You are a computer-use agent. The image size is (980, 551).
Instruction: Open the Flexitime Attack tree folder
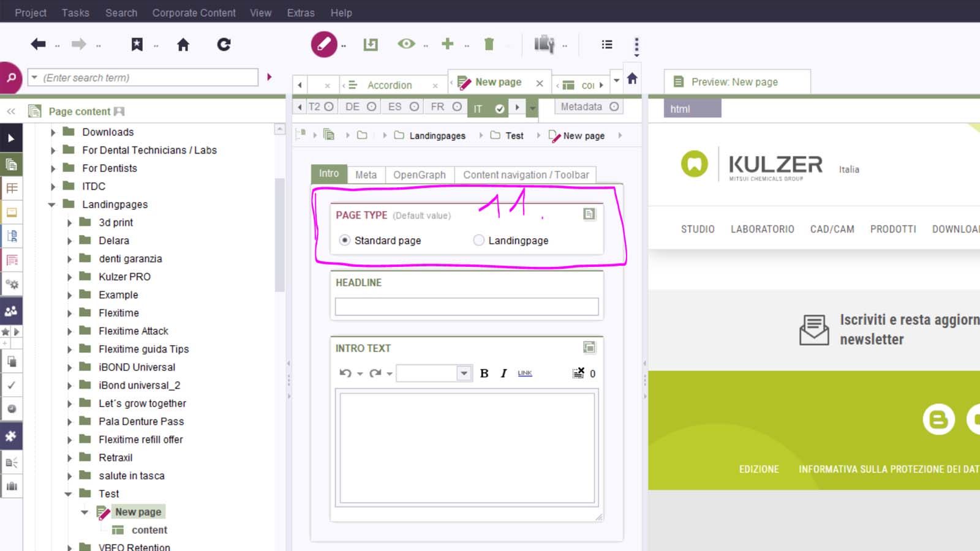[133, 331]
